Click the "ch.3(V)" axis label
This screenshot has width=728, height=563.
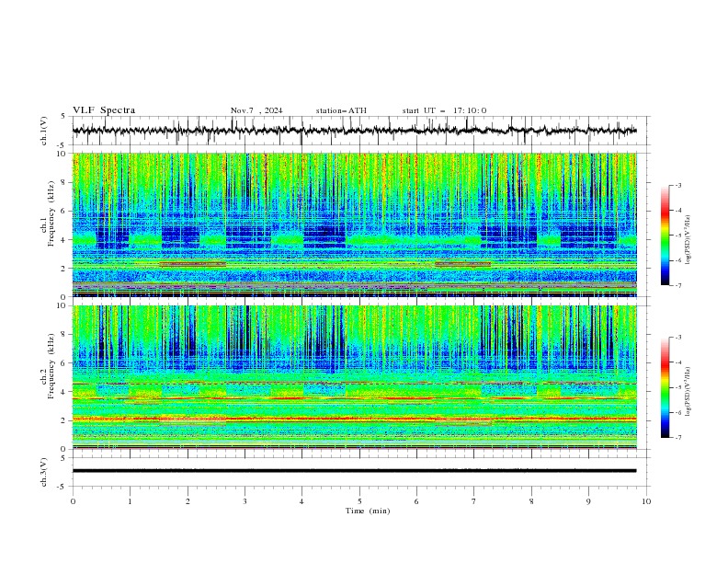(44, 472)
